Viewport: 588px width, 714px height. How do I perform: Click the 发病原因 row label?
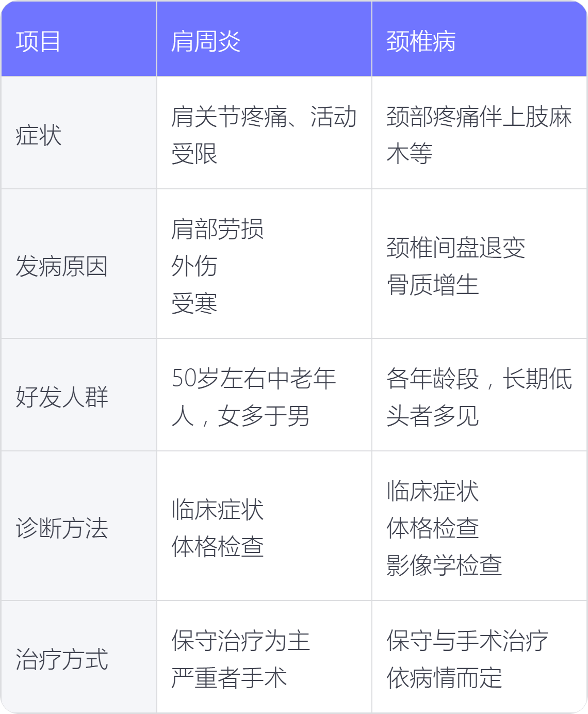tap(62, 266)
